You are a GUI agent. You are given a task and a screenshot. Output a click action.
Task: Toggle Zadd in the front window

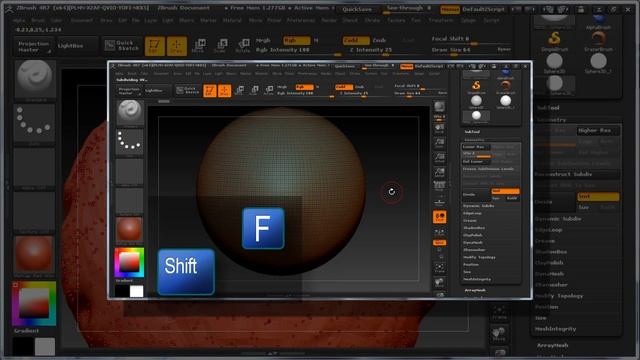point(344,87)
